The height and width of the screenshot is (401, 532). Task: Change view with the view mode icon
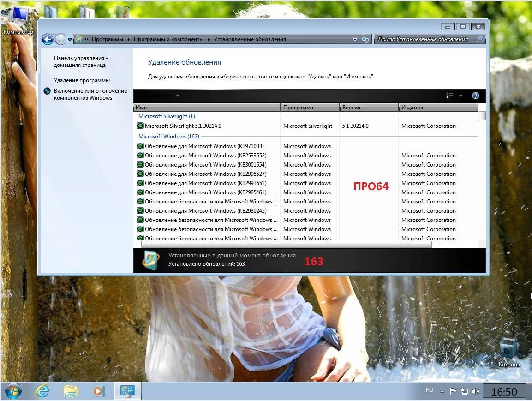click(x=449, y=96)
